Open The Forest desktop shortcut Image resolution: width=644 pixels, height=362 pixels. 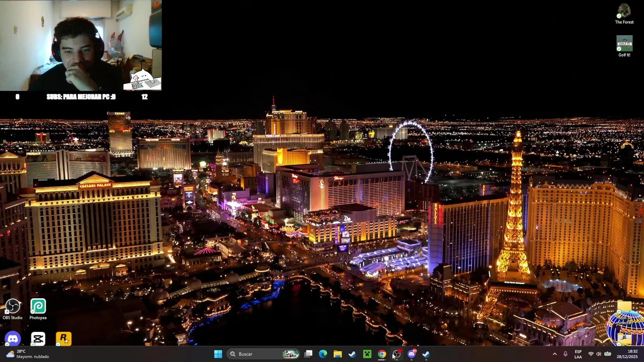coord(624,14)
